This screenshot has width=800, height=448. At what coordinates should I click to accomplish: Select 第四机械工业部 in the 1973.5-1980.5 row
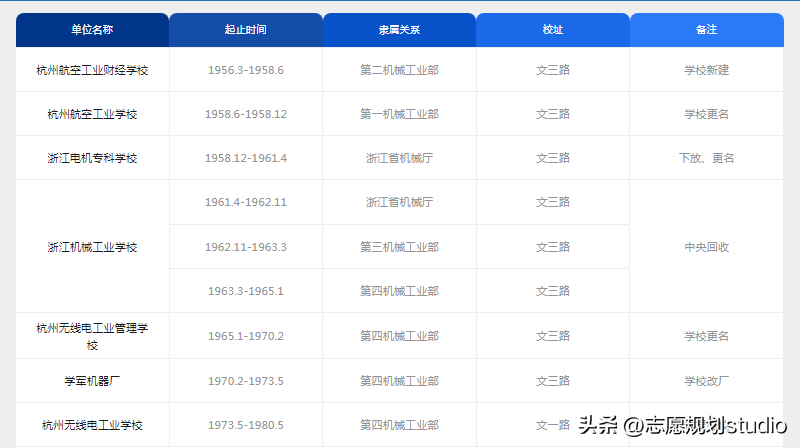point(399,425)
